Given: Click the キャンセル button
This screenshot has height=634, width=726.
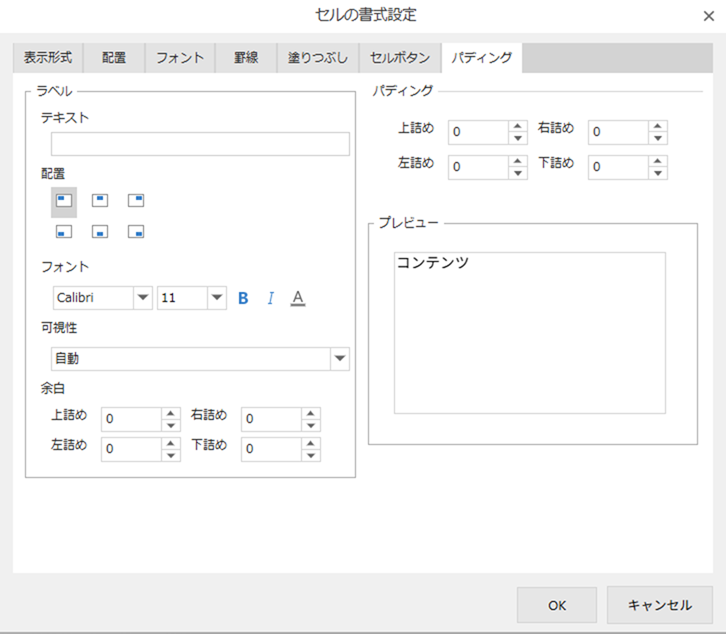Looking at the screenshot, I should click(x=659, y=605).
